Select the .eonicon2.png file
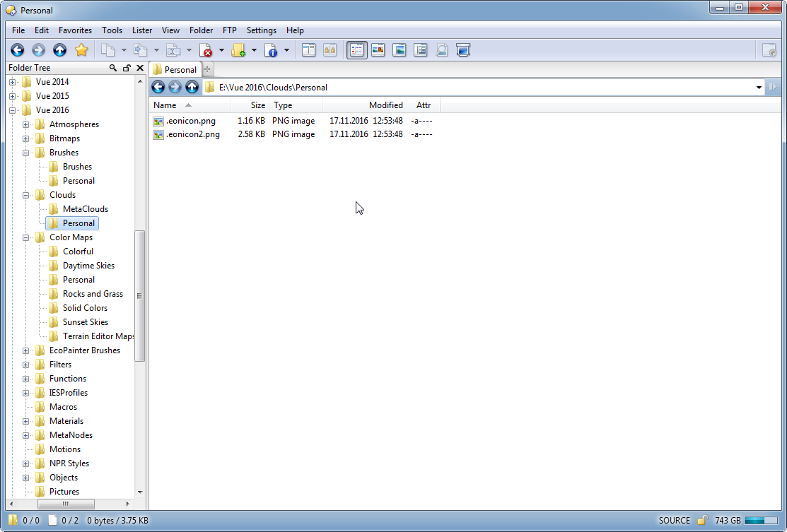 click(x=187, y=134)
